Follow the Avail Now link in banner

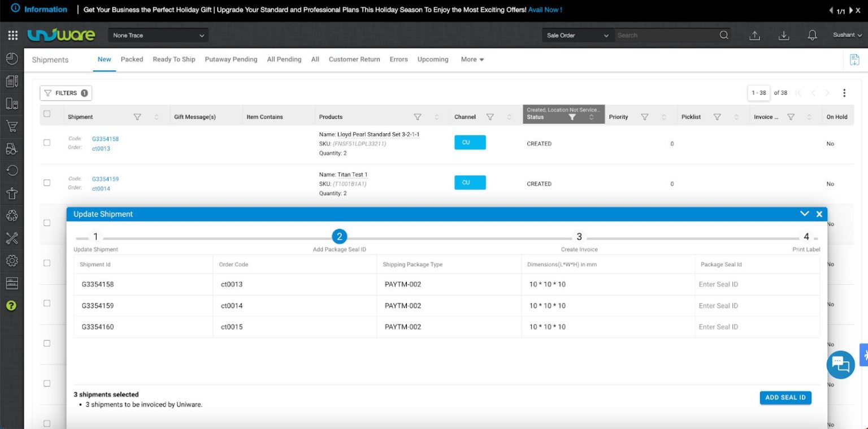coord(545,10)
